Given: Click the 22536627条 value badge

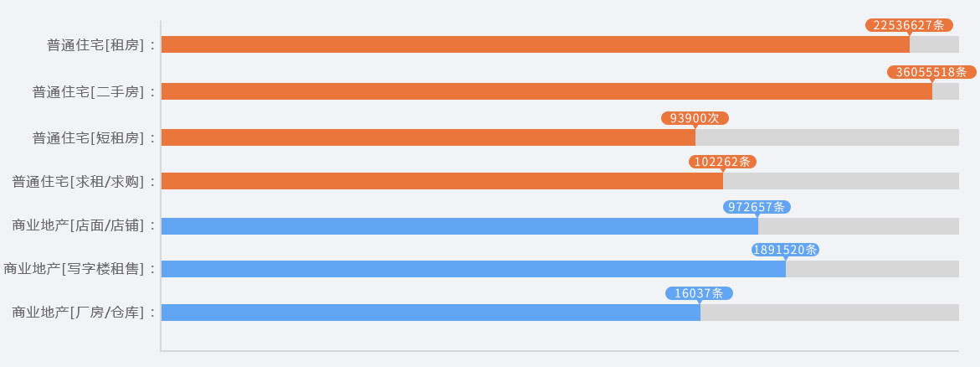Looking at the screenshot, I should [x=909, y=25].
